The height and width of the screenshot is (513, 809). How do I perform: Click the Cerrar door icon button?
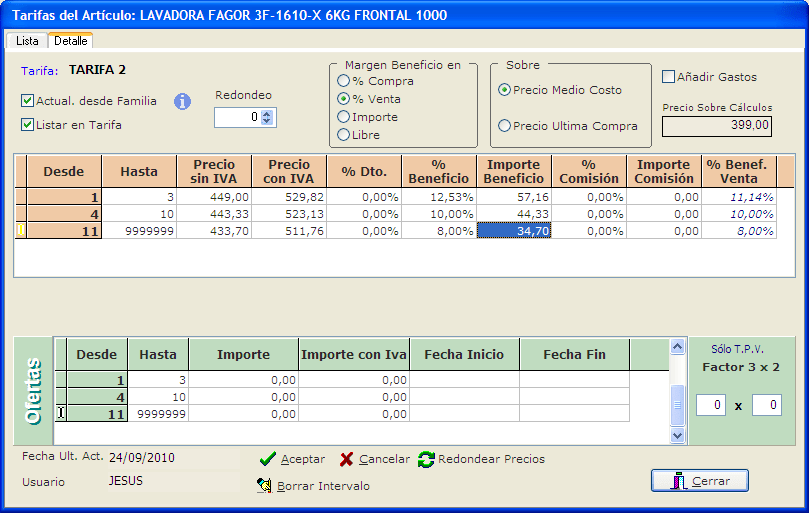coord(679,481)
